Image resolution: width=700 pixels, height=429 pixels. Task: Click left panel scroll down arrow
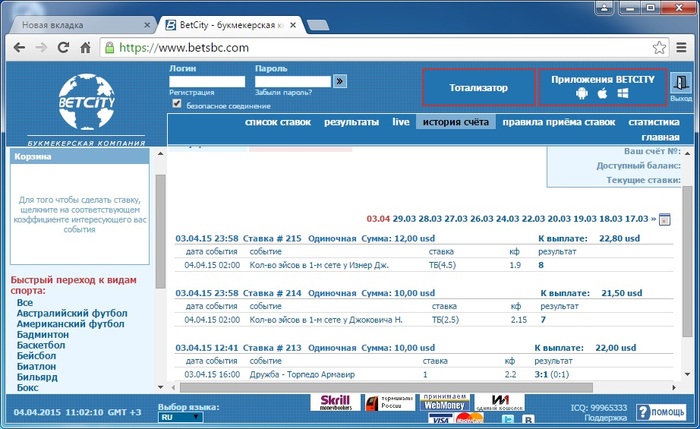(x=161, y=387)
